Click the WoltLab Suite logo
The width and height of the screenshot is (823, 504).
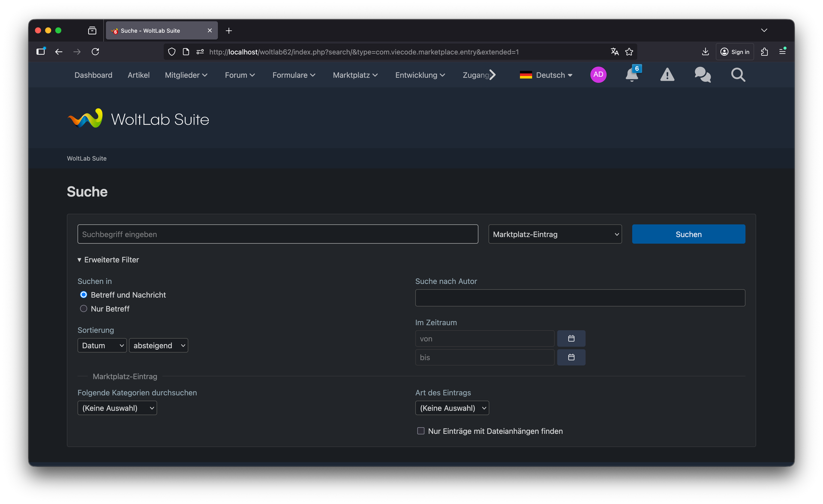click(x=138, y=119)
